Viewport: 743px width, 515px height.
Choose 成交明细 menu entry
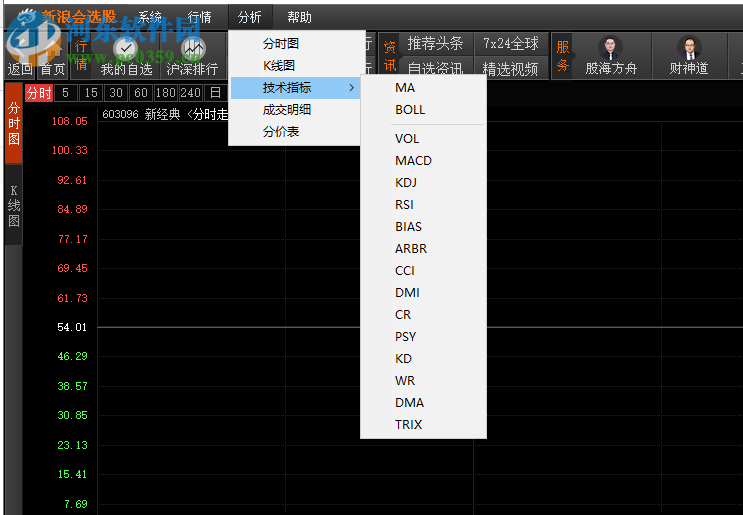(296, 109)
